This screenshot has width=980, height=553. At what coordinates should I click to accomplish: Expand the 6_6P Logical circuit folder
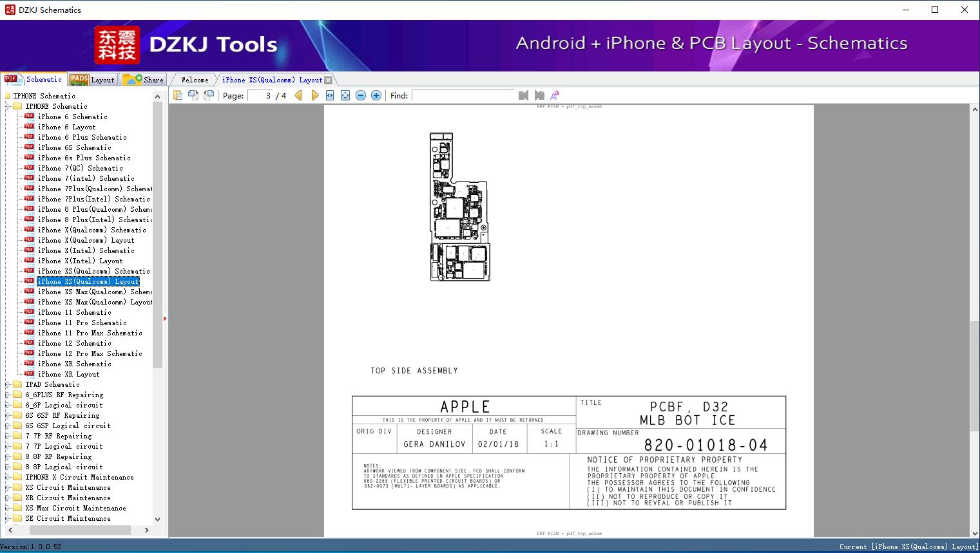(x=7, y=405)
